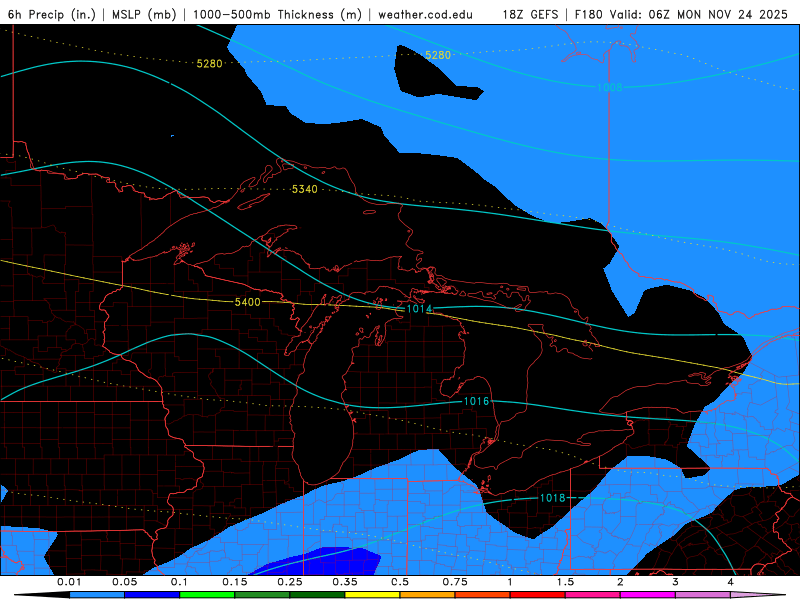Click the left 5280 label over black
800x600 pixels.
(x=209, y=63)
